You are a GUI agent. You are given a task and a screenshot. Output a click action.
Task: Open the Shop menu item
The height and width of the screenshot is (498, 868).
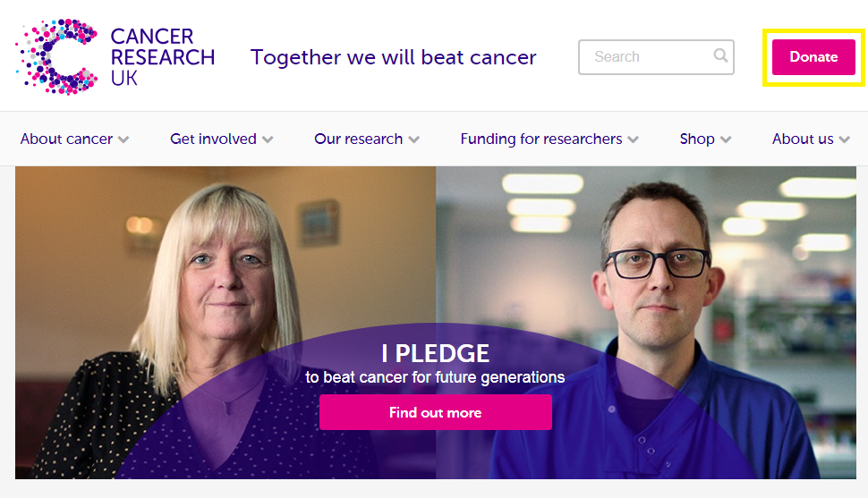tap(697, 139)
